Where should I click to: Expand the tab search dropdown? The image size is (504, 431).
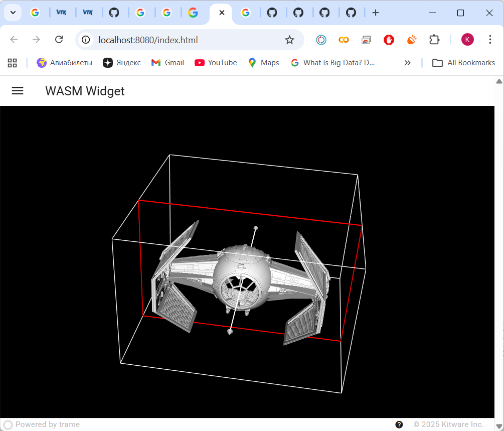click(x=13, y=13)
